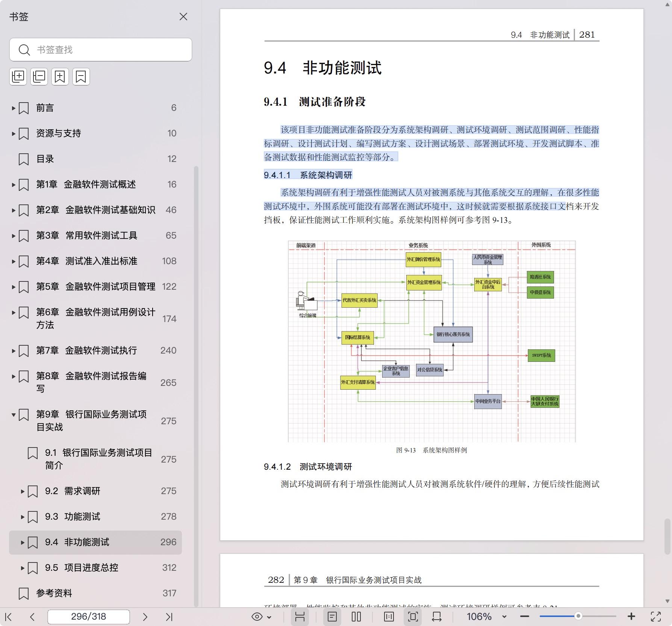Viewport: 672px width, 626px height.
Task: Click the system architecture diagram figure
Action: [432, 341]
